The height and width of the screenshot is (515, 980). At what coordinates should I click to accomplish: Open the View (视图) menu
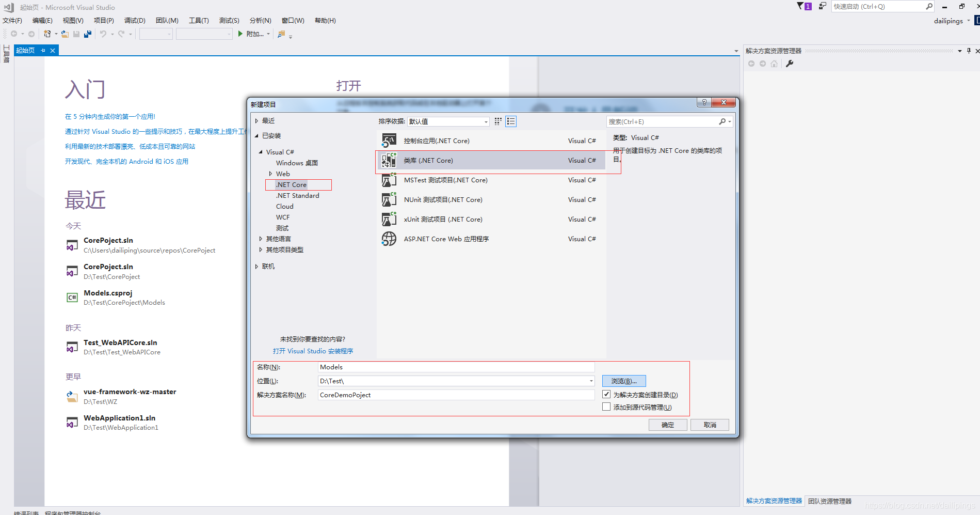73,21
